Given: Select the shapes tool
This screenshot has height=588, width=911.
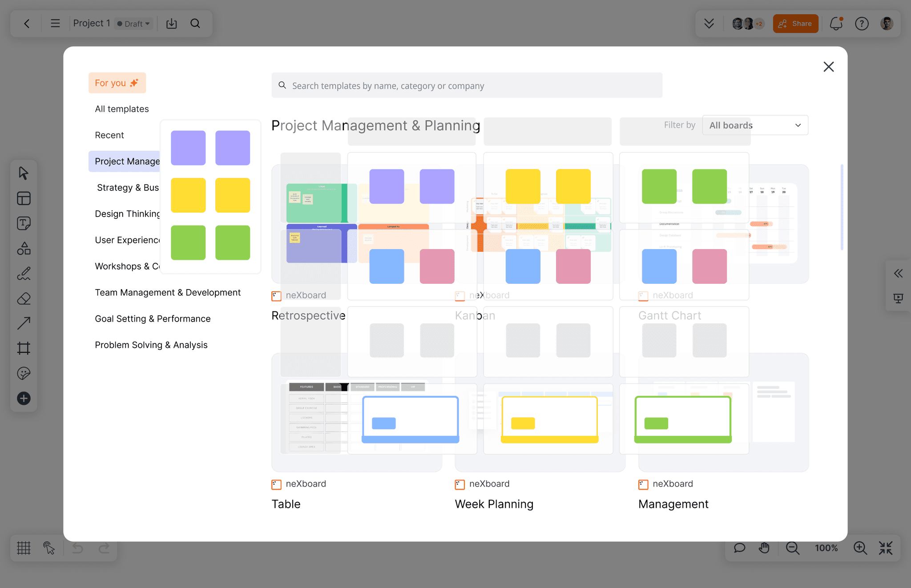Looking at the screenshot, I should [24, 248].
